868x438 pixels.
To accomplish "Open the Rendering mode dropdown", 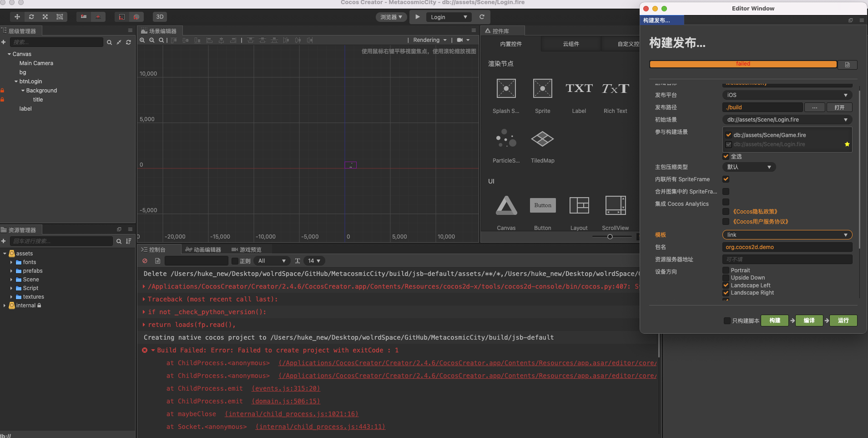I will point(430,40).
